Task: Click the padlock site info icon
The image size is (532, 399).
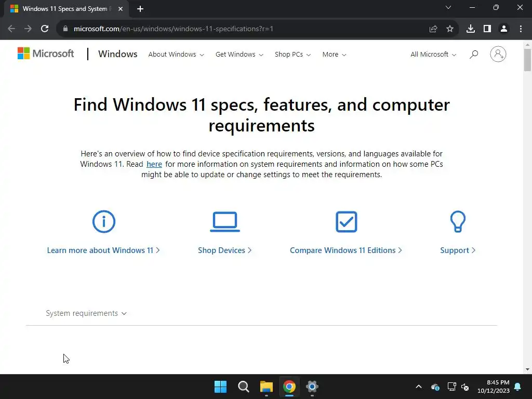Action: point(65,29)
